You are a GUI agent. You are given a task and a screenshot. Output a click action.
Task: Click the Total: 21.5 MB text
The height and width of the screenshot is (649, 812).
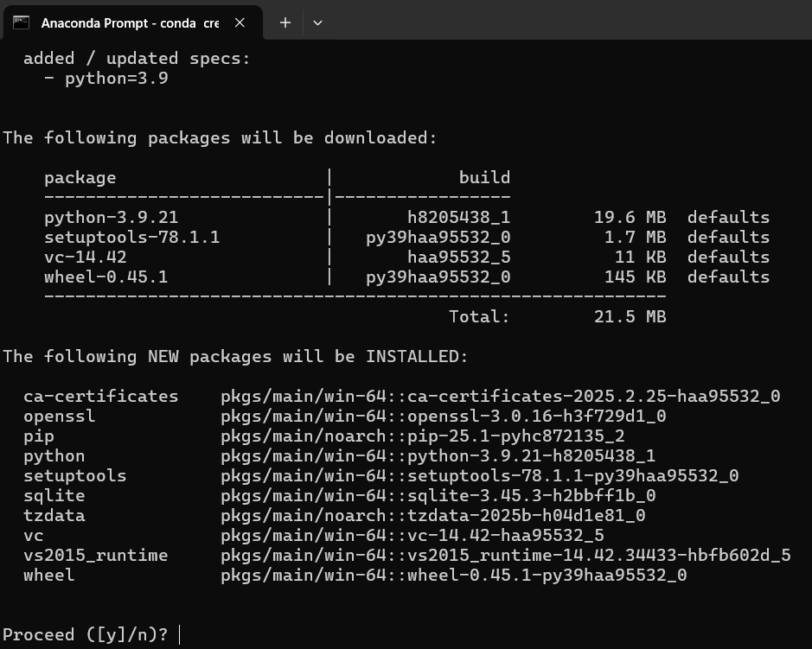pos(558,316)
